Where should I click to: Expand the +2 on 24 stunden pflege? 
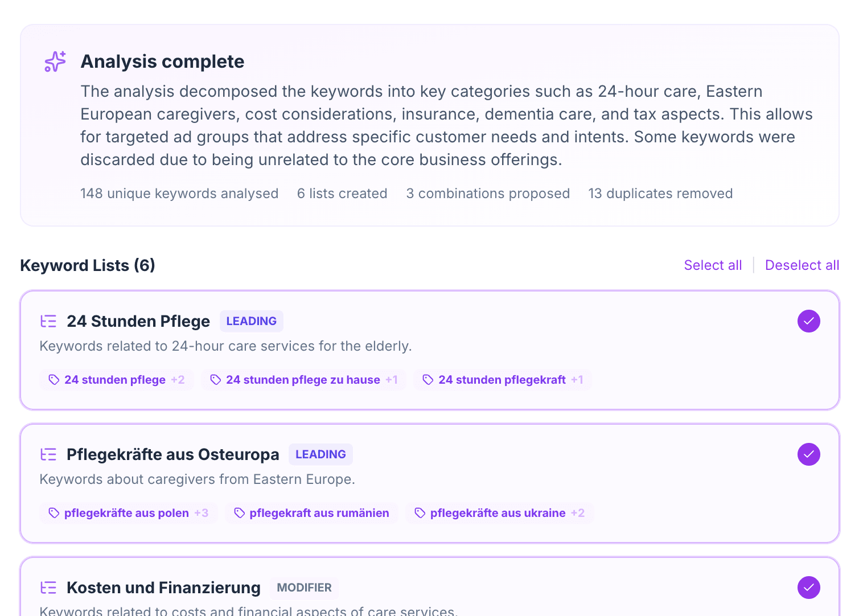click(178, 379)
